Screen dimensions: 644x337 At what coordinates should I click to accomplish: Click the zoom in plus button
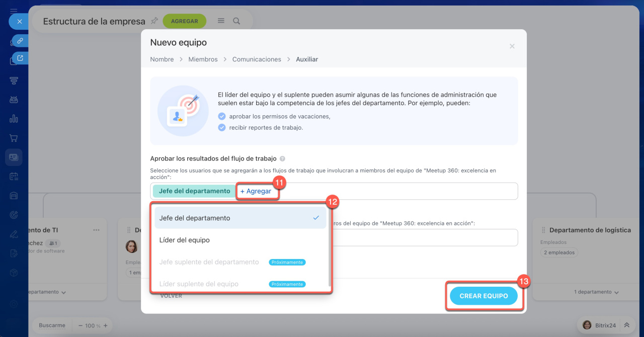(x=105, y=325)
